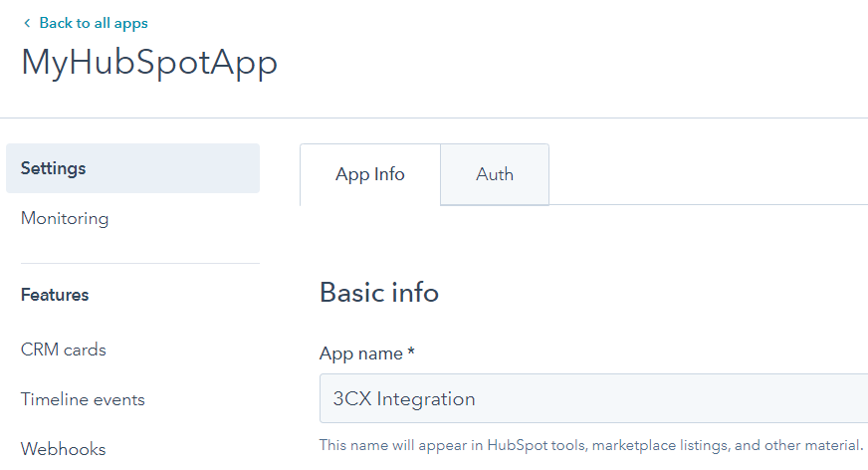Click the back chevron arrow icon

(x=27, y=23)
